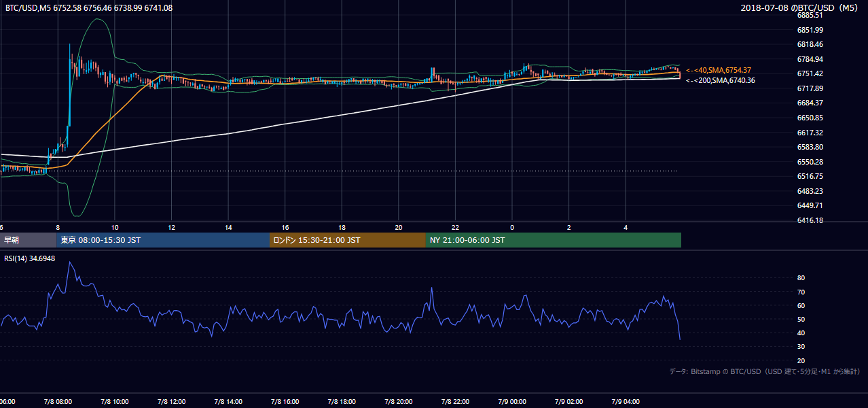Click price axis value 6516.75

[810, 176]
